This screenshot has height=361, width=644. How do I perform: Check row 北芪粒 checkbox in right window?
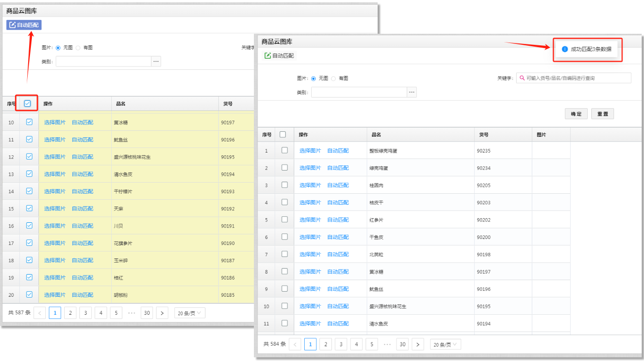tap(284, 254)
